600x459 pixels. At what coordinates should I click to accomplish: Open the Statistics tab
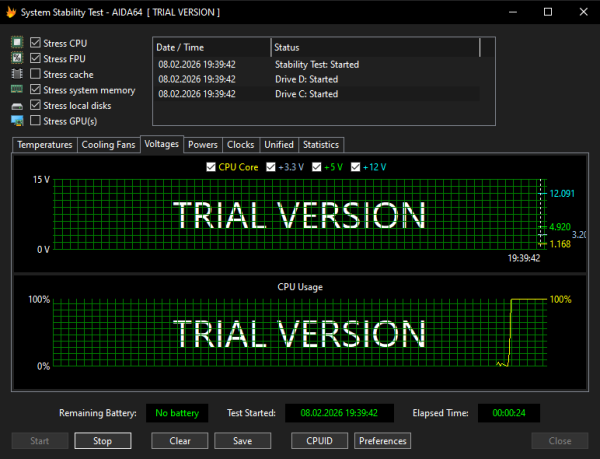click(x=321, y=145)
